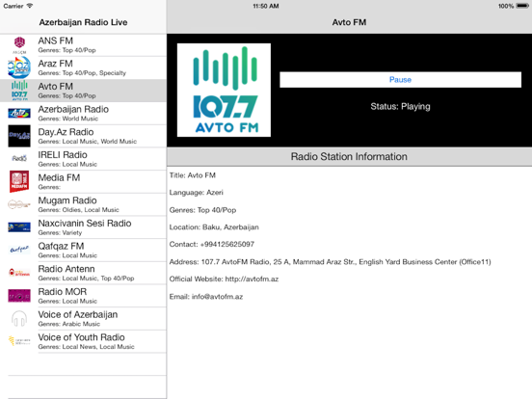Screen dimensions: 532x399
Task: Click the Azerbaijan Radio logo icon
Action: click(19, 113)
